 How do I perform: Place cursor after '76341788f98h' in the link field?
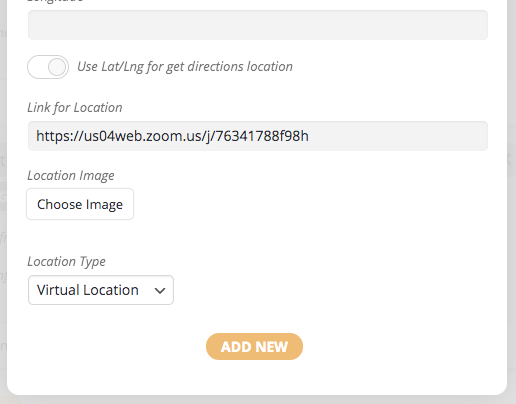[x=309, y=136]
